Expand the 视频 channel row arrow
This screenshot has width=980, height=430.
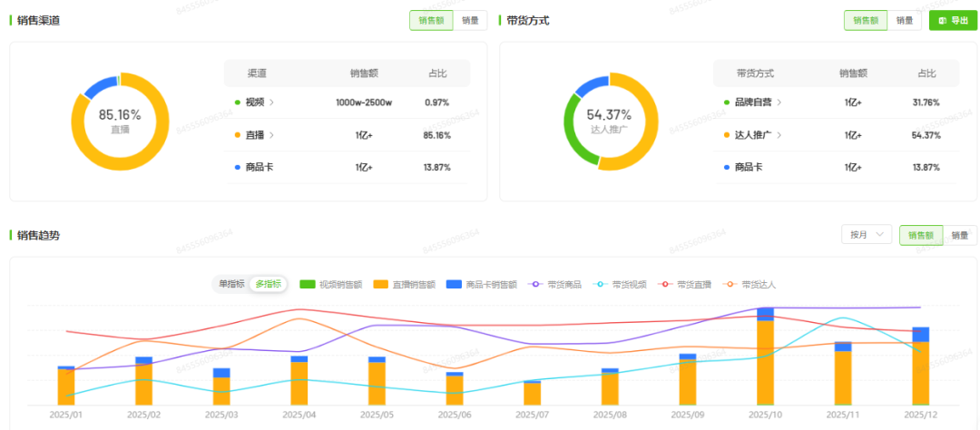271,103
